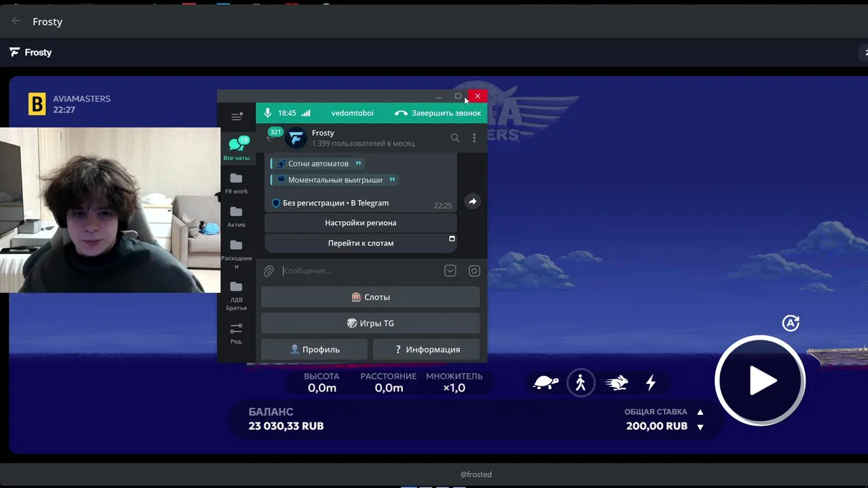Attach a file with paperclip icon
This screenshot has height=488, width=868.
click(x=269, y=271)
